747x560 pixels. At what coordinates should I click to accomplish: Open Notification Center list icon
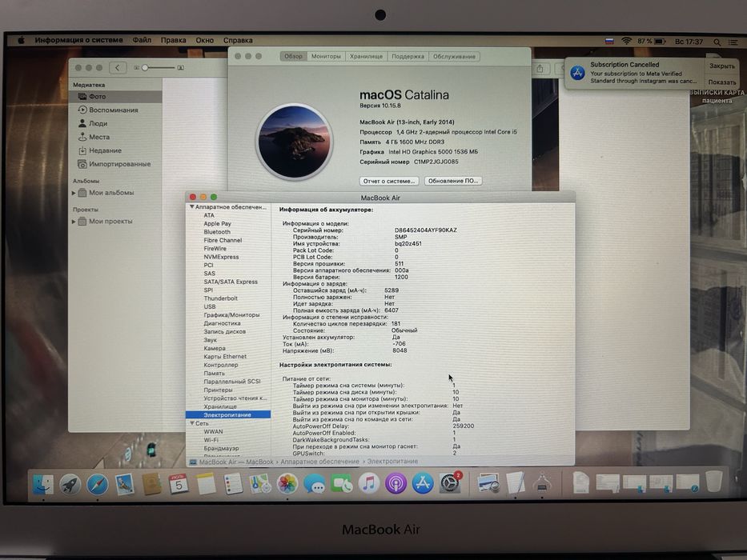tap(733, 42)
